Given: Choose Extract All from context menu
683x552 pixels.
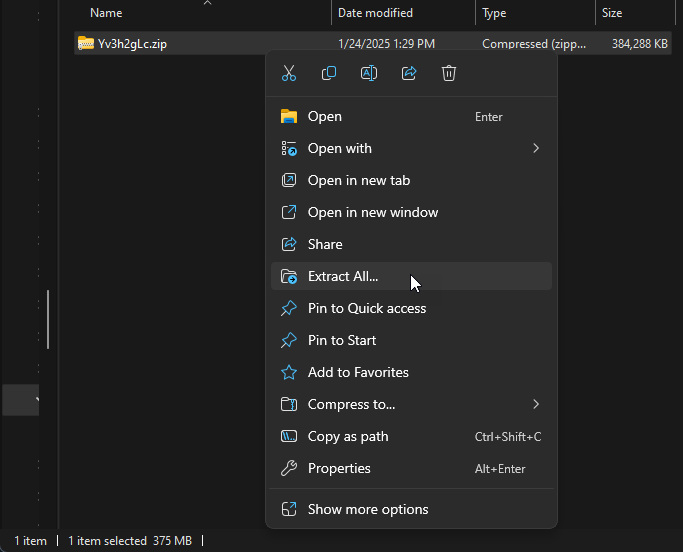Looking at the screenshot, I should [x=343, y=276].
